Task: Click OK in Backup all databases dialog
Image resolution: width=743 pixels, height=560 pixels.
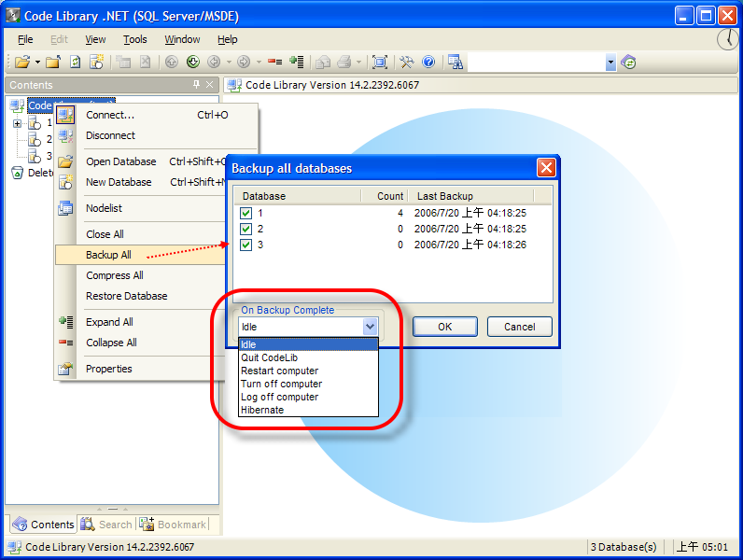Action: [445, 327]
